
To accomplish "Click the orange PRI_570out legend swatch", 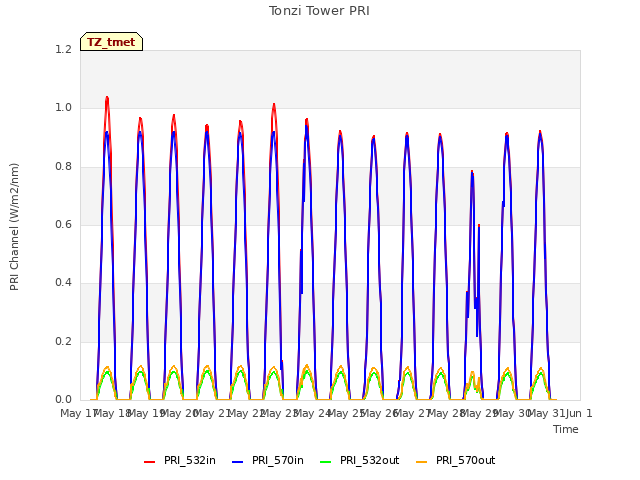I will point(422,461).
